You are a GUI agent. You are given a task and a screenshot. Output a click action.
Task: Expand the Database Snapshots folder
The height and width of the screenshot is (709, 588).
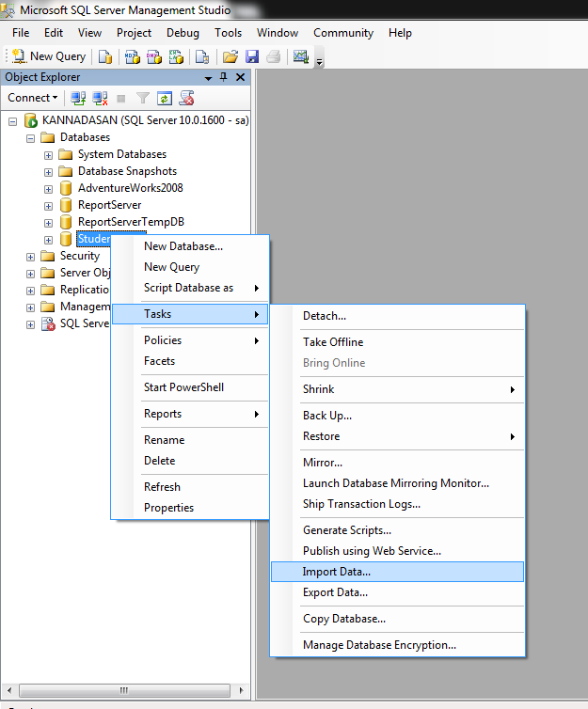pos(48,172)
